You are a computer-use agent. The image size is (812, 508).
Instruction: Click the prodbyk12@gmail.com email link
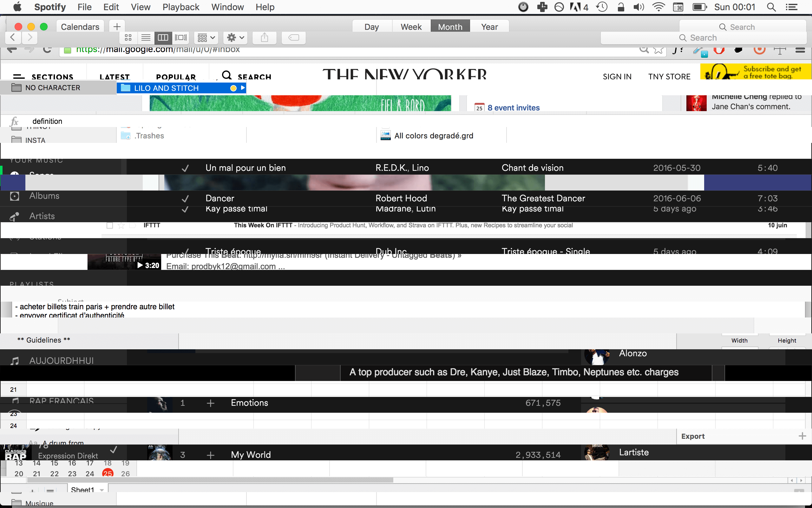tap(233, 266)
